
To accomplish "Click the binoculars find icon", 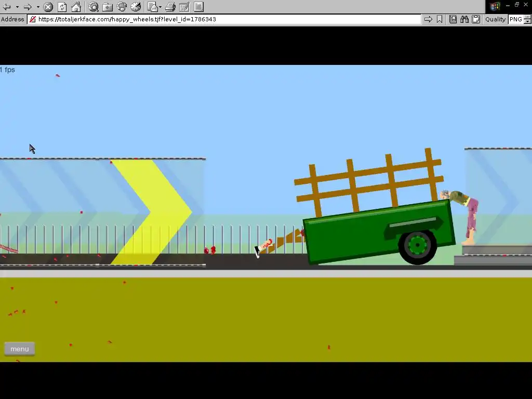I will coord(464,19).
